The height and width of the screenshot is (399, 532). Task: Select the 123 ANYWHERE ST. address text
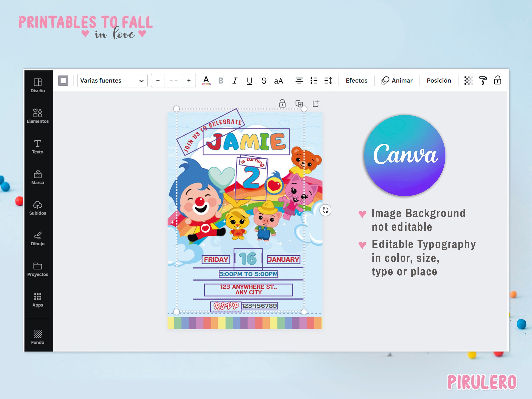[x=248, y=289]
